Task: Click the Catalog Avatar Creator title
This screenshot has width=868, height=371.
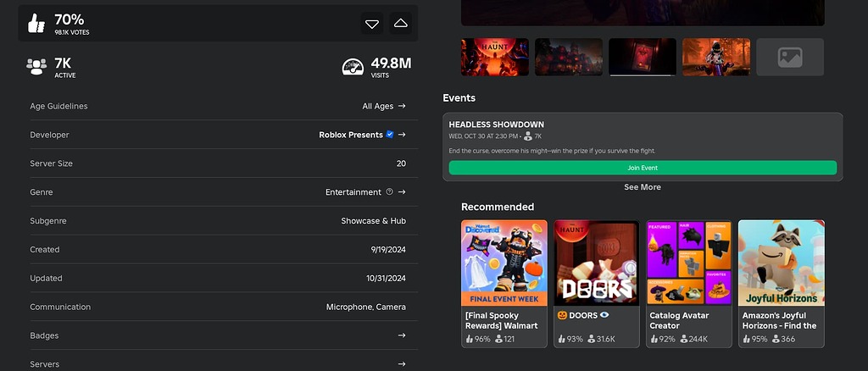Action: (x=679, y=321)
